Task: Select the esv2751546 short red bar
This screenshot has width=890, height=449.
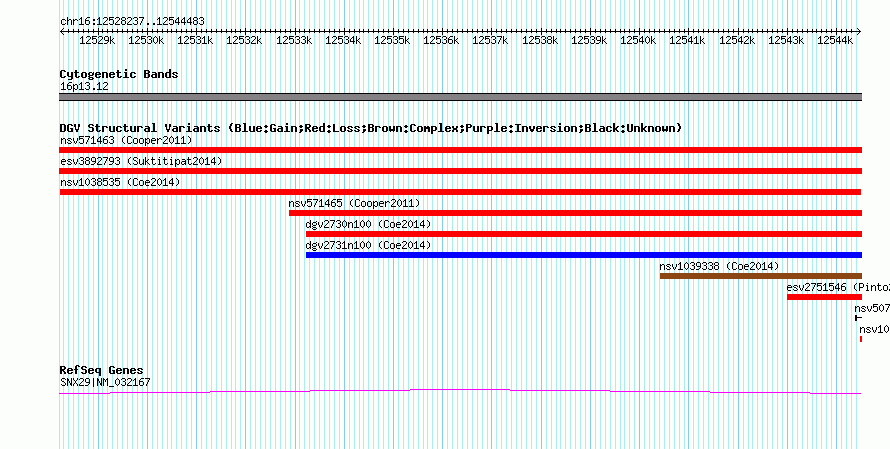Action: [824, 297]
